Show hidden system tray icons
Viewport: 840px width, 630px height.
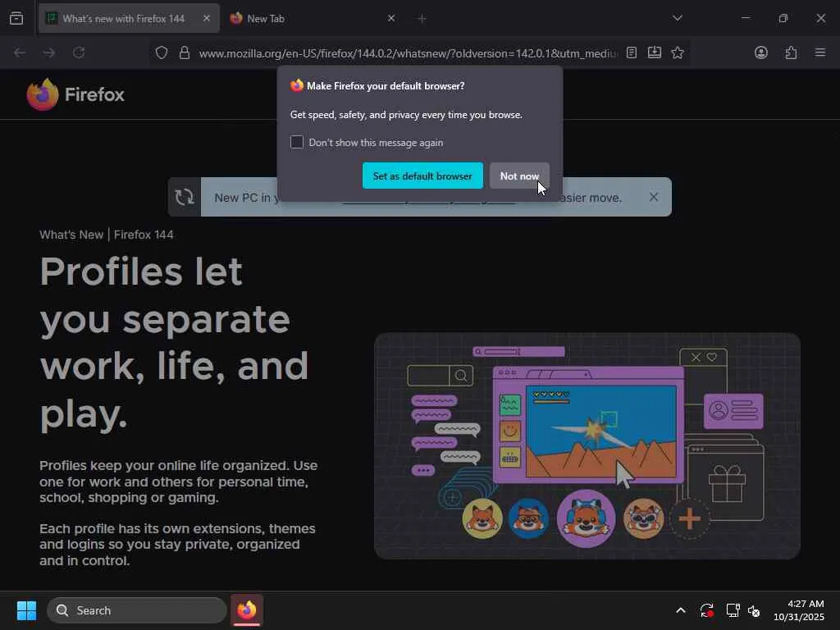tap(680, 610)
